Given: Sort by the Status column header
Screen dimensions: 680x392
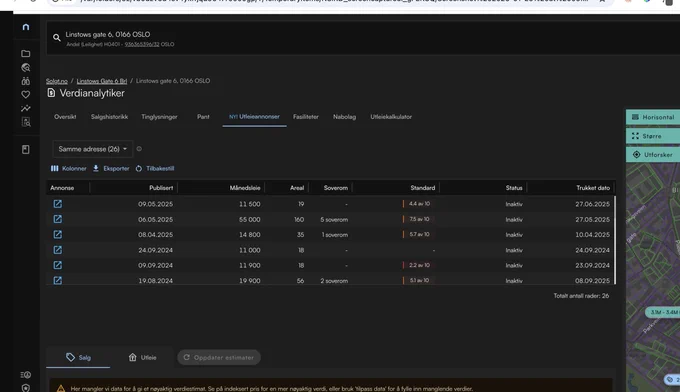Looking at the screenshot, I should [514, 188].
